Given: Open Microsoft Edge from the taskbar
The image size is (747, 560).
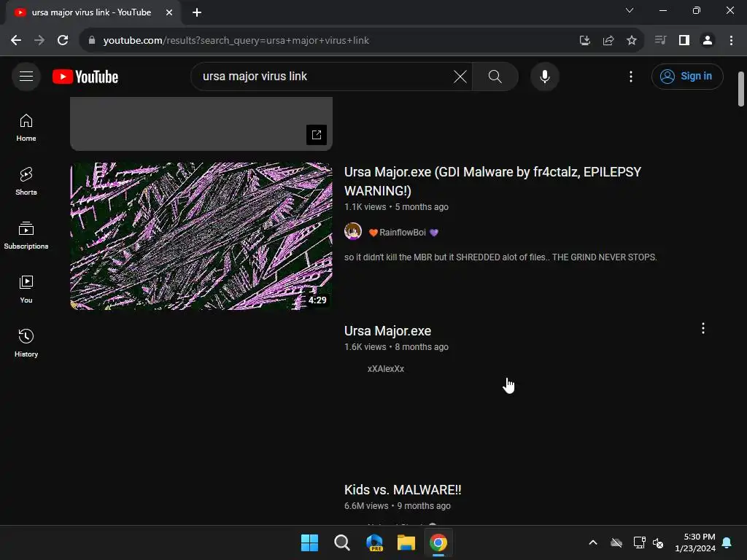Looking at the screenshot, I should (x=374, y=542).
